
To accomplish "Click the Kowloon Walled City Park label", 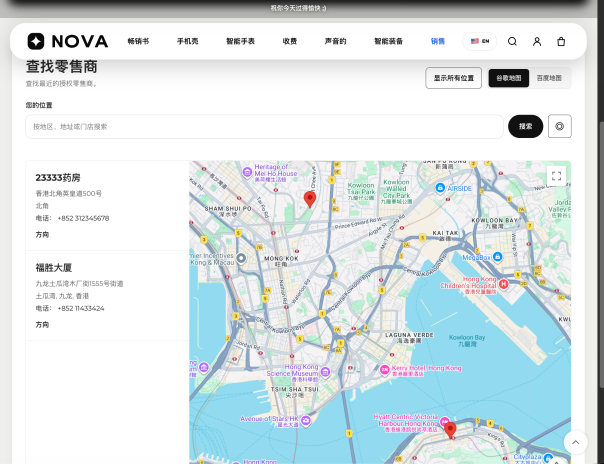I will point(396,191).
